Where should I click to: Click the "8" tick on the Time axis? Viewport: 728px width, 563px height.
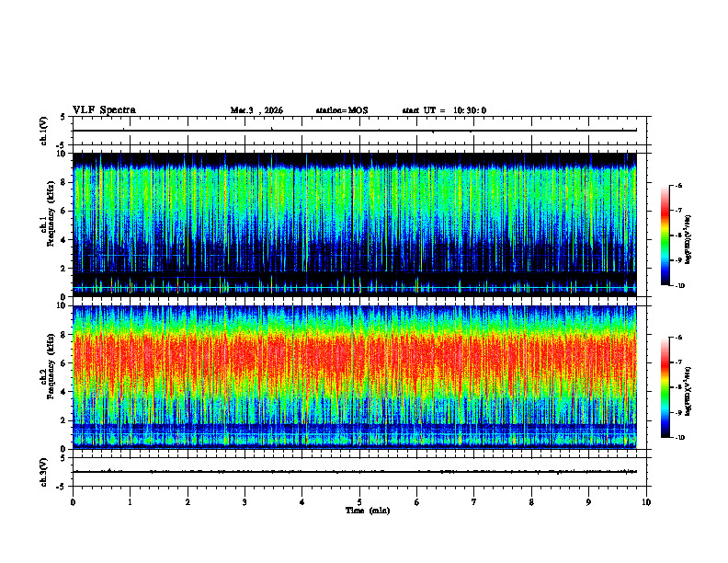[531, 502]
